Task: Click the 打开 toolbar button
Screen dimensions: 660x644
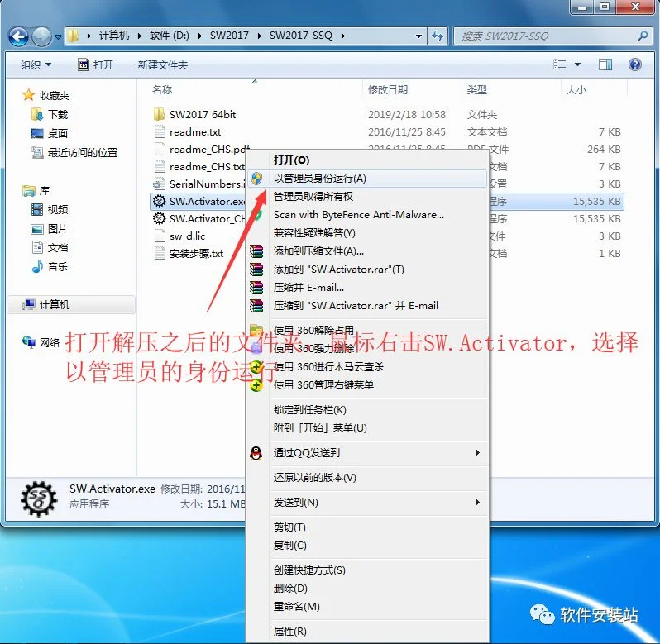Action: 96,64
